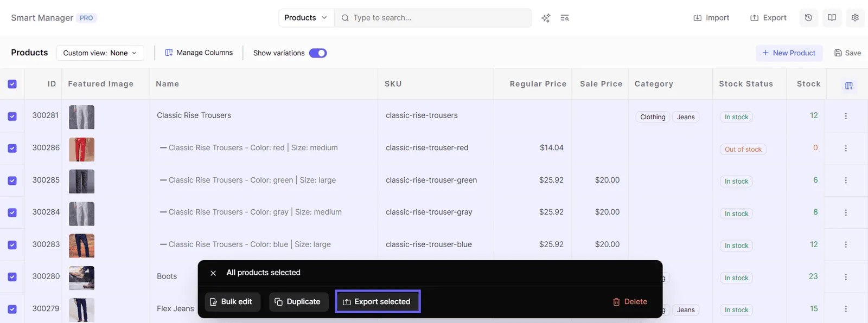Uncheck the row 300286 checkbox
This screenshot has width=868, height=323.
pyautogui.click(x=12, y=148)
